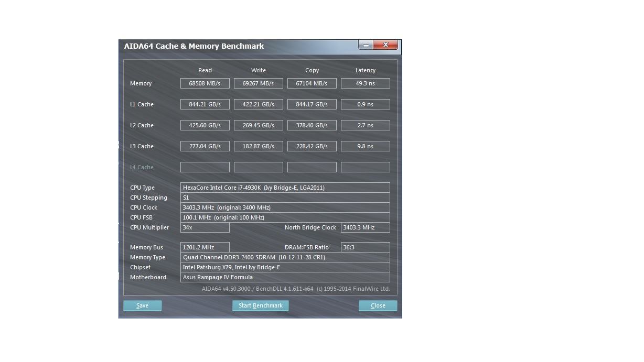Viewport: 644px width, 362px height.
Task: Click L2 Cache copy 378.40 GB/s
Action: (312, 125)
